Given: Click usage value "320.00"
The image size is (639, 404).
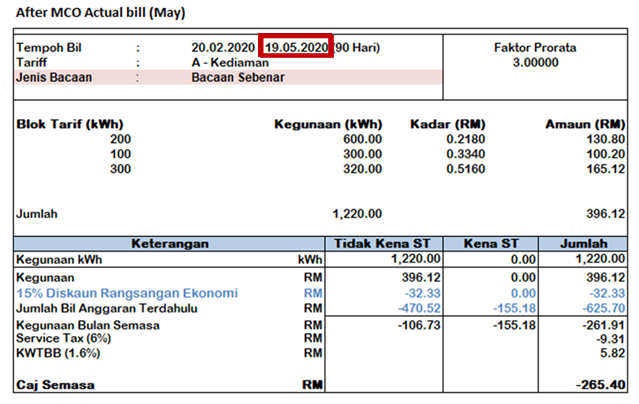Looking at the screenshot, I should coord(362,169).
